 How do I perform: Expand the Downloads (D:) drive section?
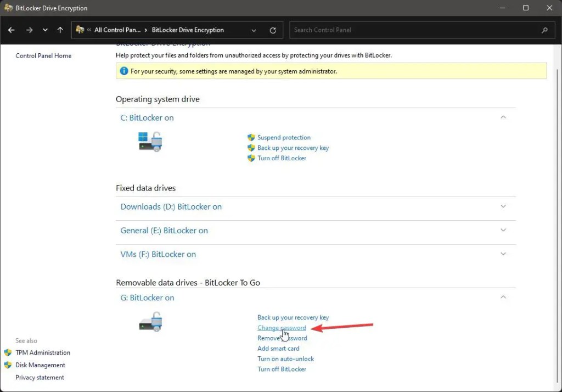coord(503,206)
